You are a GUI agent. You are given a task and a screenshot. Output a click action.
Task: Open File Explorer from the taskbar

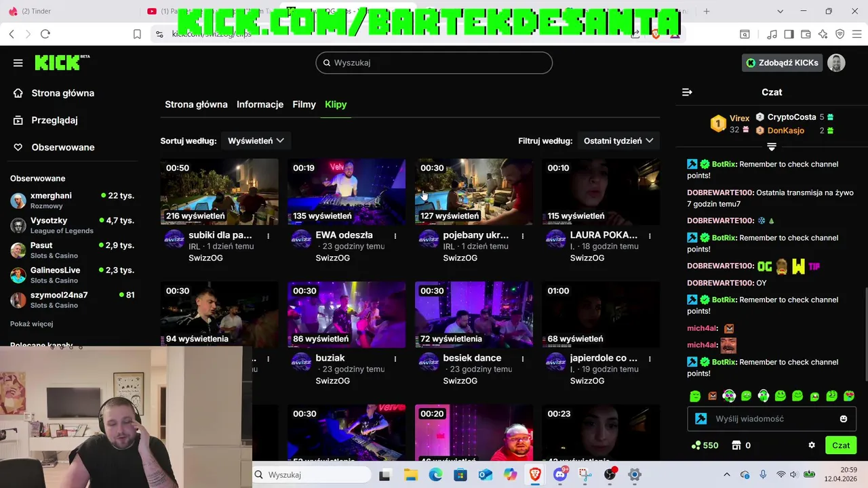click(x=410, y=474)
